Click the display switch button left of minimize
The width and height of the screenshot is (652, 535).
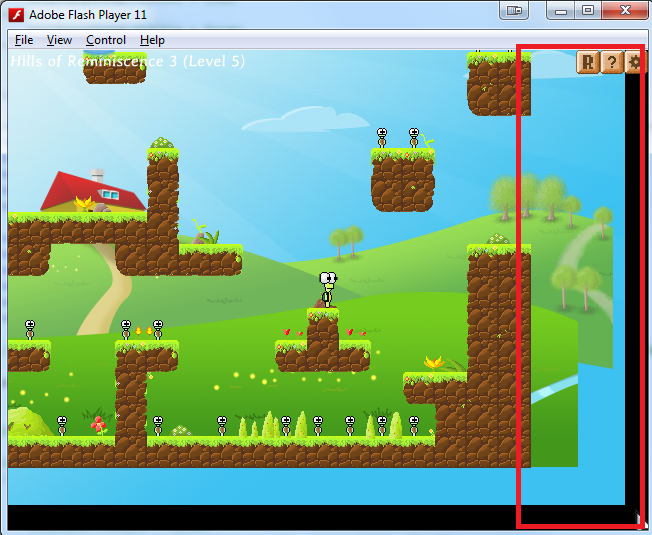[x=516, y=11]
